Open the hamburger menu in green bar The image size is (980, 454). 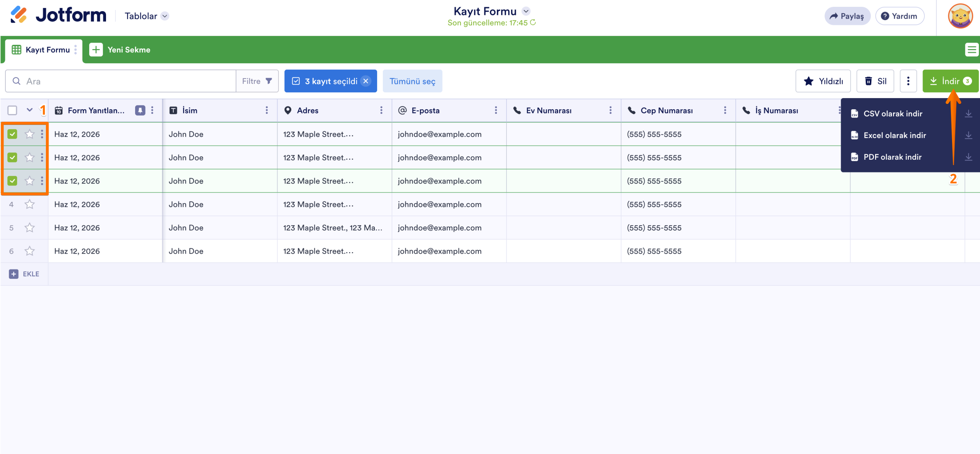point(972,50)
